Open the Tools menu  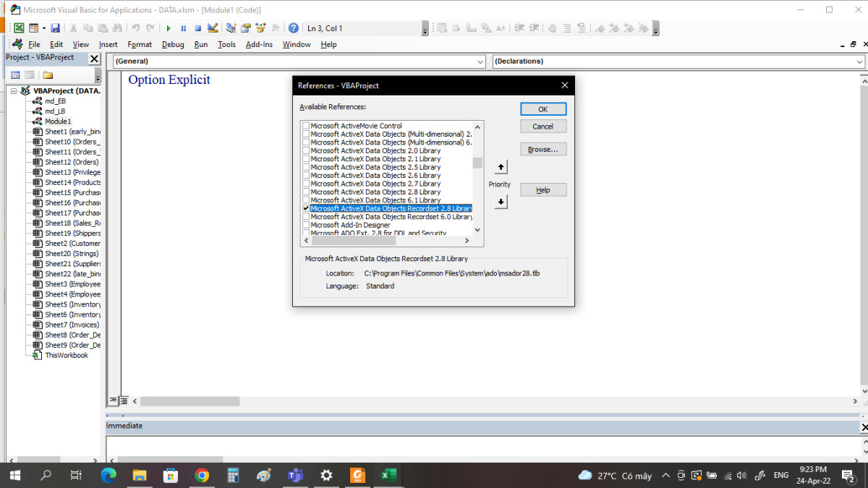point(226,44)
